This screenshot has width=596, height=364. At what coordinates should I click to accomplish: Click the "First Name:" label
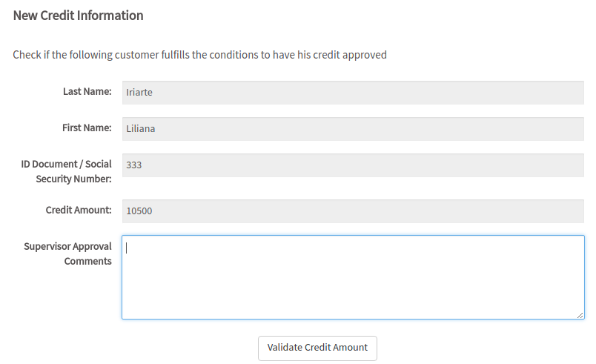pos(87,128)
